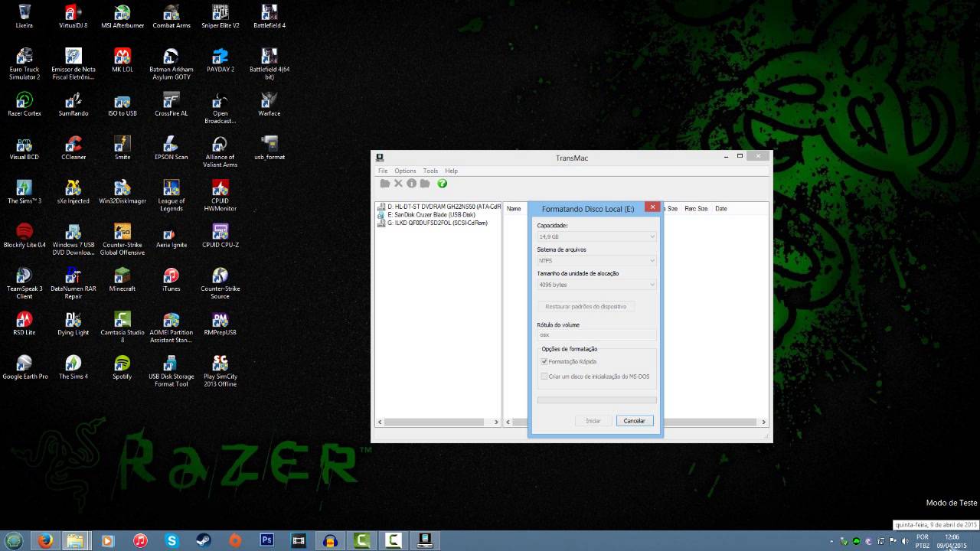Open iTunes desktop icon
This screenshot has height=551, width=980.
pos(171,279)
